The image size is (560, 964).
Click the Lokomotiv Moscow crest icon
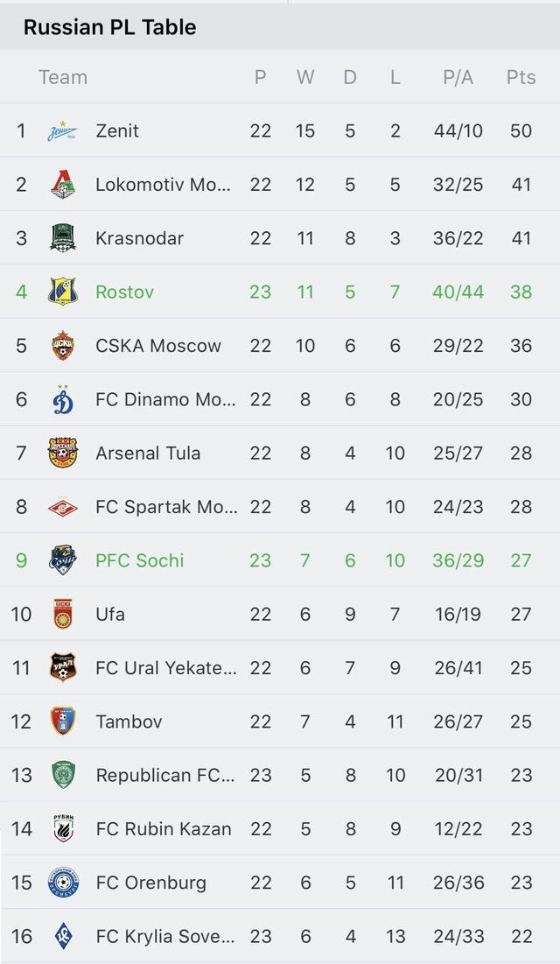click(x=62, y=185)
